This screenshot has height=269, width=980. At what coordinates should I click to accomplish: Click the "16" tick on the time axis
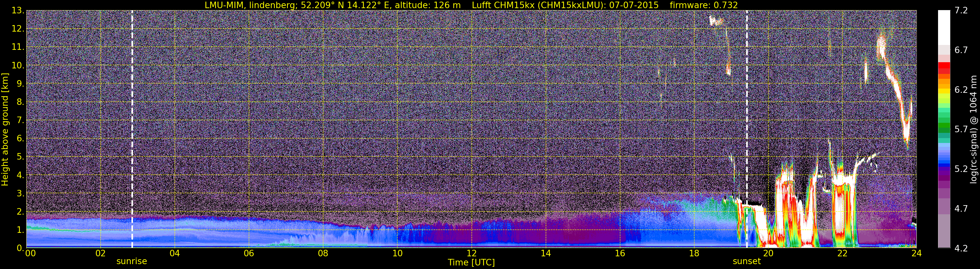620,253
